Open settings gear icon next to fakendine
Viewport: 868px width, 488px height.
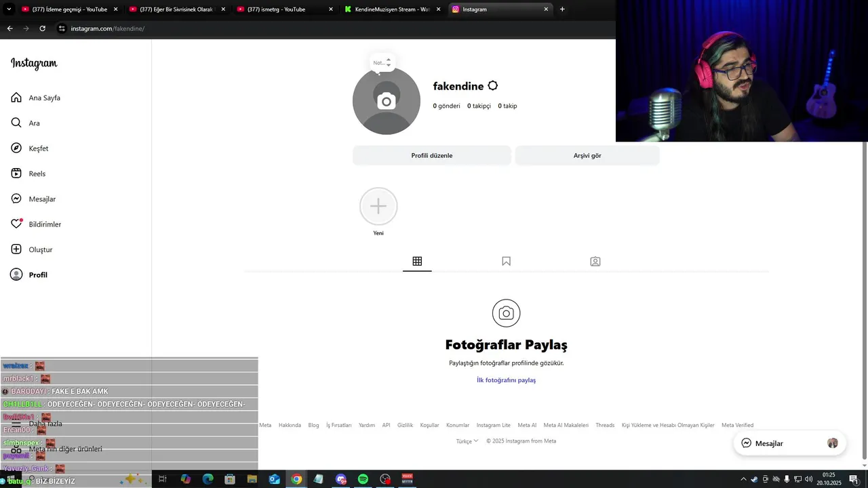click(x=493, y=86)
